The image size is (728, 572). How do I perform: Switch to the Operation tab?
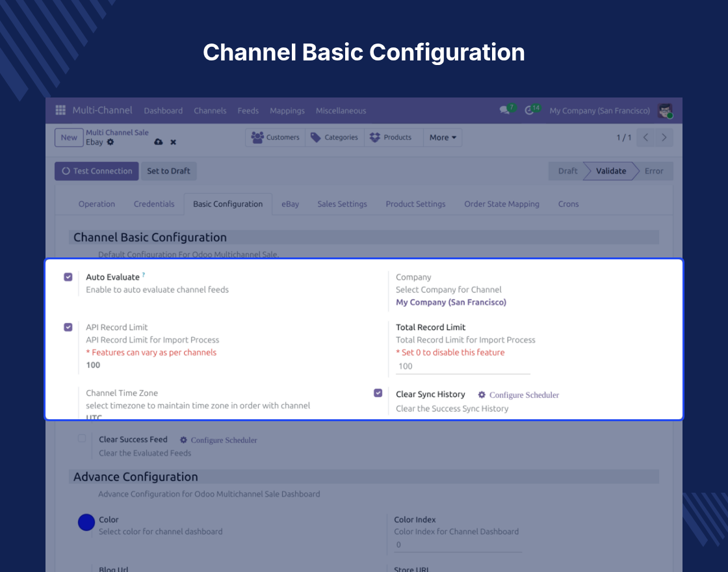[97, 204]
